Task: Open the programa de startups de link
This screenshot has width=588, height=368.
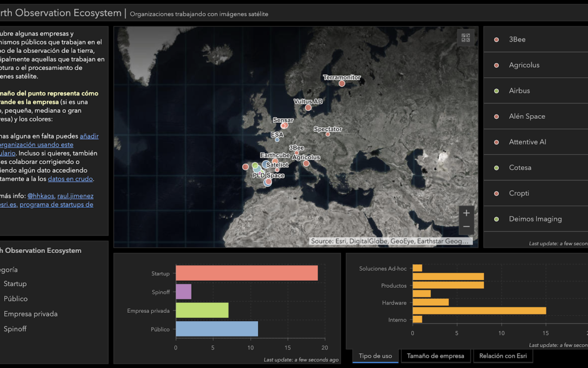Action: pyautogui.click(x=56, y=204)
